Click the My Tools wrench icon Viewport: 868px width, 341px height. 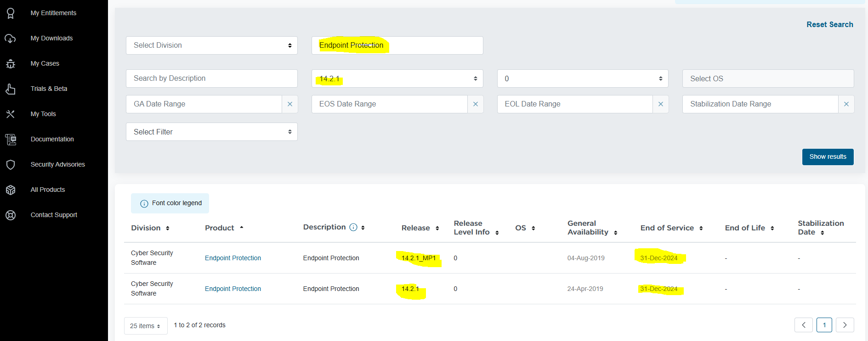coord(11,114)
